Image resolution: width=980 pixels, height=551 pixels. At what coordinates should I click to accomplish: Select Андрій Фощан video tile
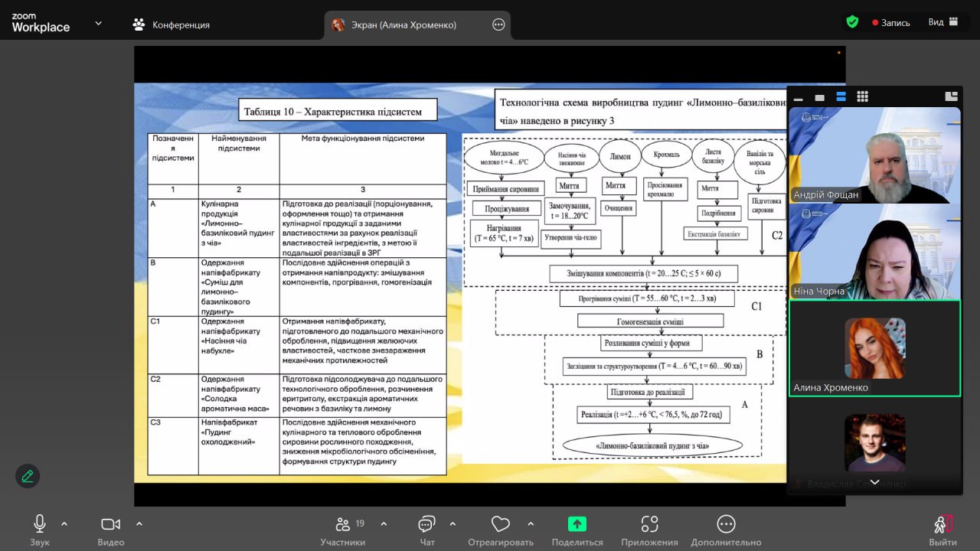coord(874,155)
